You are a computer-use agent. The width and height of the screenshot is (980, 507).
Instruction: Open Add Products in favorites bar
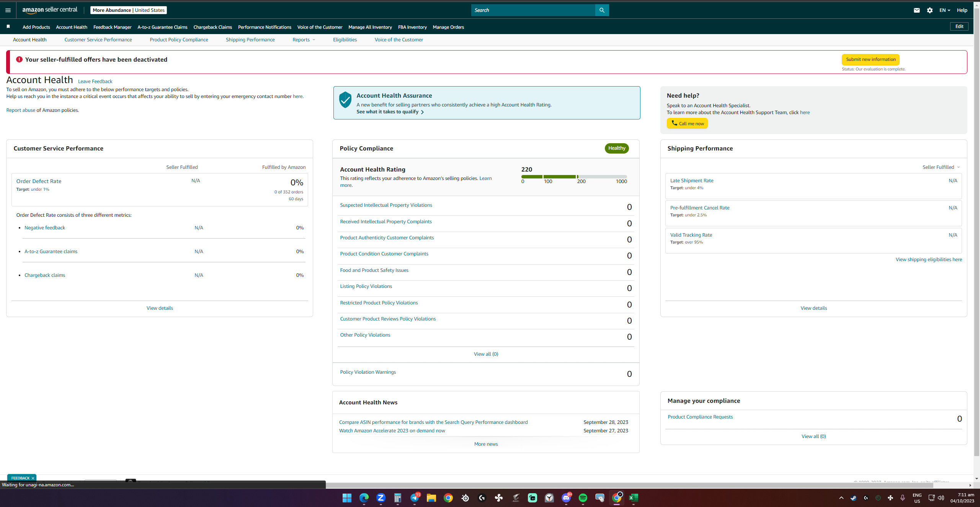(x=36, y=27)
